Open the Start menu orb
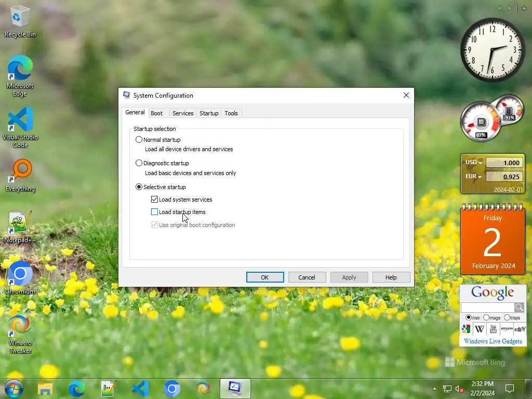This screenshot has width=532, height=399. [x=14, y=389]
